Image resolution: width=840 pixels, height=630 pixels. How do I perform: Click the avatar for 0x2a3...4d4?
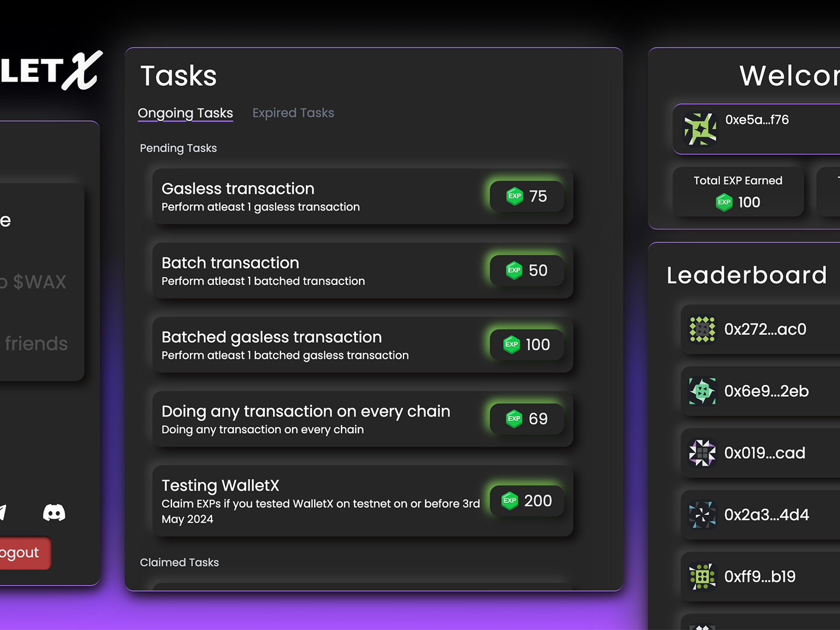point(702,515)
